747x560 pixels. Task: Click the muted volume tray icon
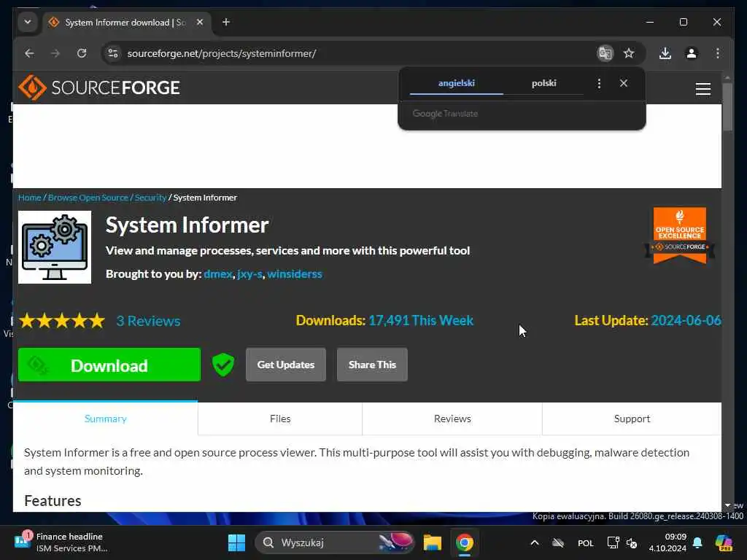click(632, 542)
